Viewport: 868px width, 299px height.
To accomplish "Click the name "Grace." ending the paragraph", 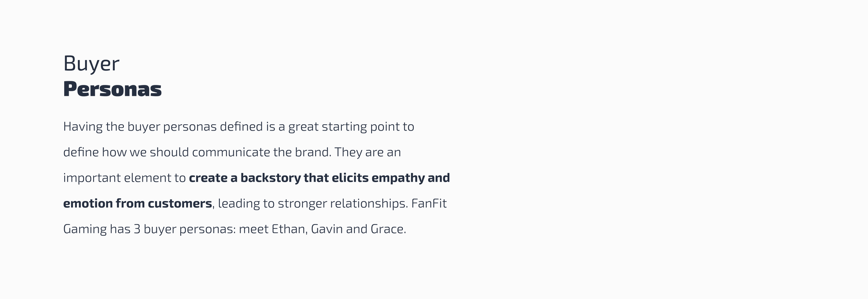I will click(x=388, y=229).
